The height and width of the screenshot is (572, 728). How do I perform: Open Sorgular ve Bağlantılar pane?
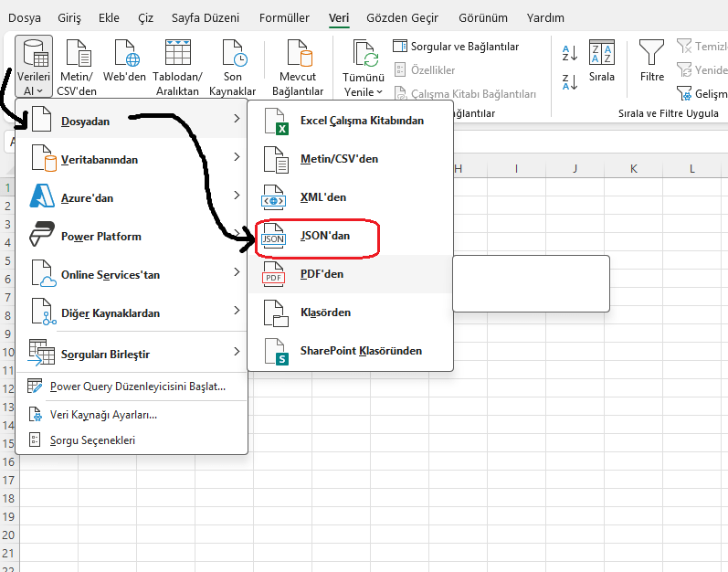(x=456, y=47)
